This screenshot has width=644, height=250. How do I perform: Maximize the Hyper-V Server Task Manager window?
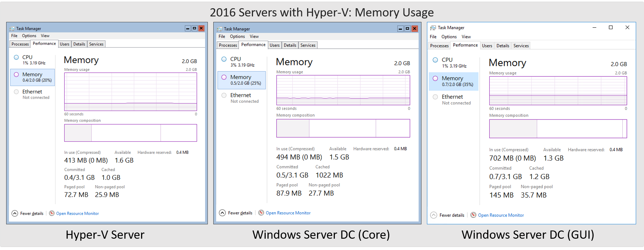pos(194,28)
